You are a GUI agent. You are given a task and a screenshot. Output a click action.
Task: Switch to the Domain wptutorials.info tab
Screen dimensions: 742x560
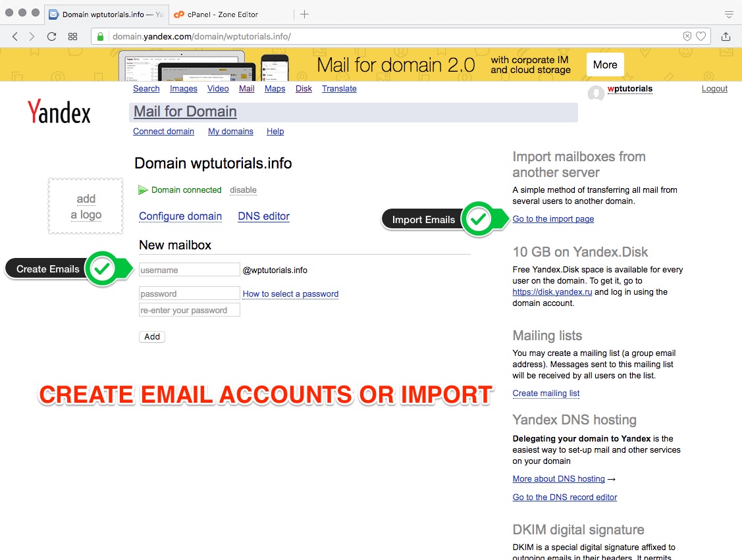[107, 14]
